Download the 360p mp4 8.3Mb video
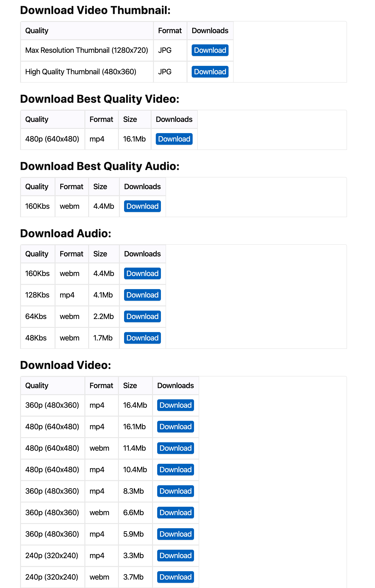 pos(176,491)
